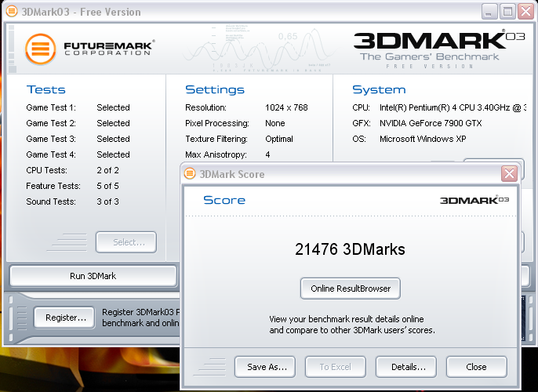
Task: Close the score dialog with Close button
Action: 477,367
